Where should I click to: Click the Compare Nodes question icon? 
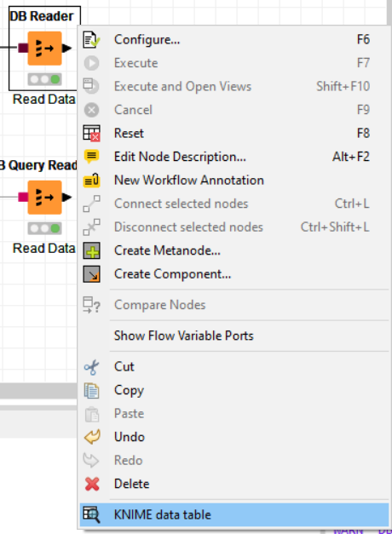(91, 305)
